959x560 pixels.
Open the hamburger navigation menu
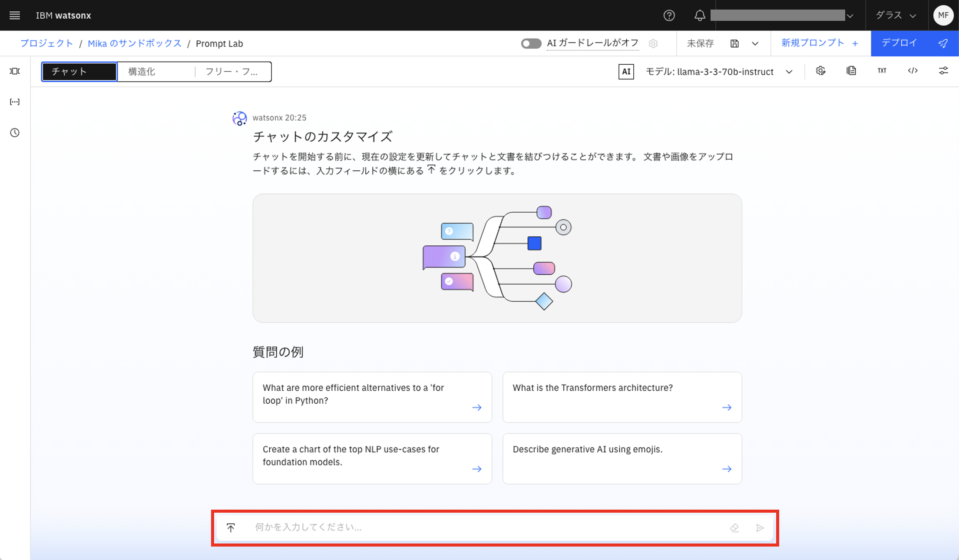point(15,15)
